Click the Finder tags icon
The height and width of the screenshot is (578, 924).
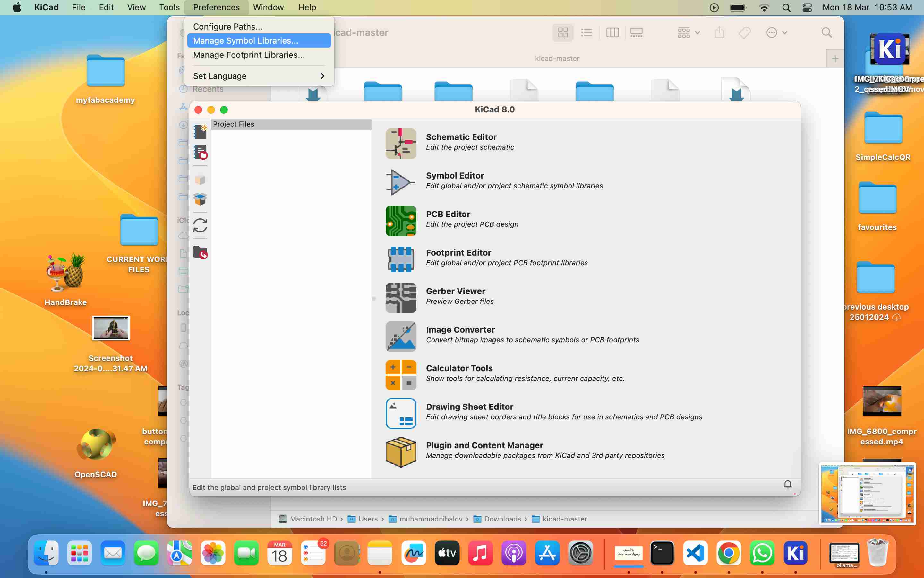point(745,32)
